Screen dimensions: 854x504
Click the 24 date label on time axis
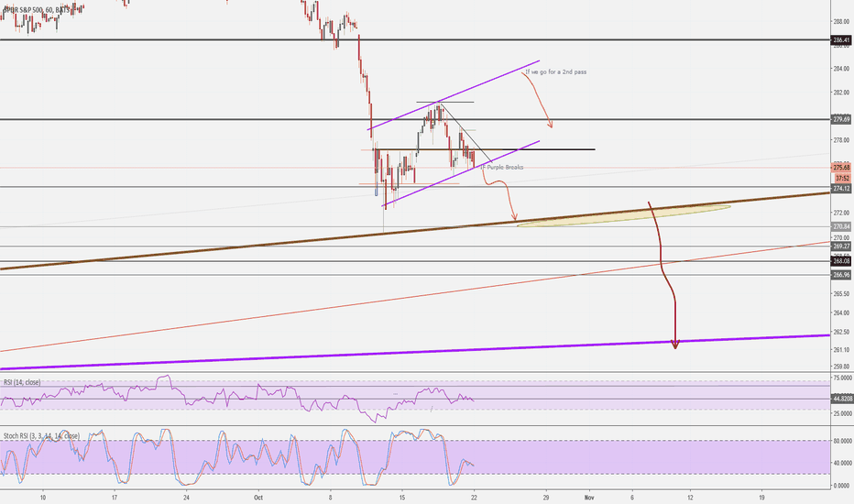pyautogui.click(x=186, y=498)
